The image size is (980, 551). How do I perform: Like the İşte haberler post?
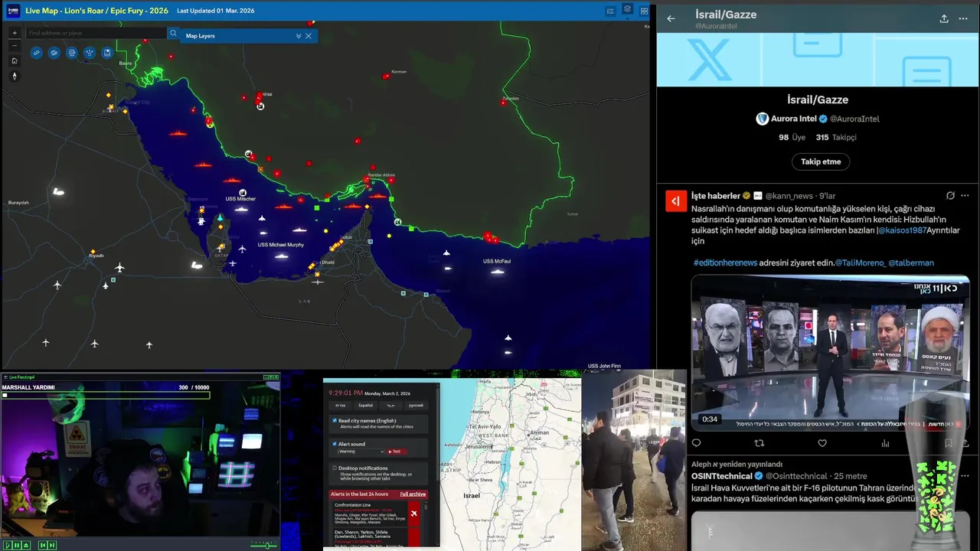(822, 443)
